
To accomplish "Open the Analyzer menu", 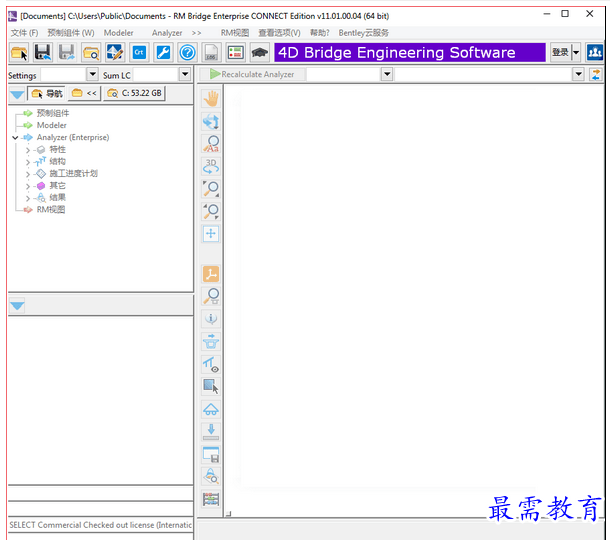I will point(167,33).
